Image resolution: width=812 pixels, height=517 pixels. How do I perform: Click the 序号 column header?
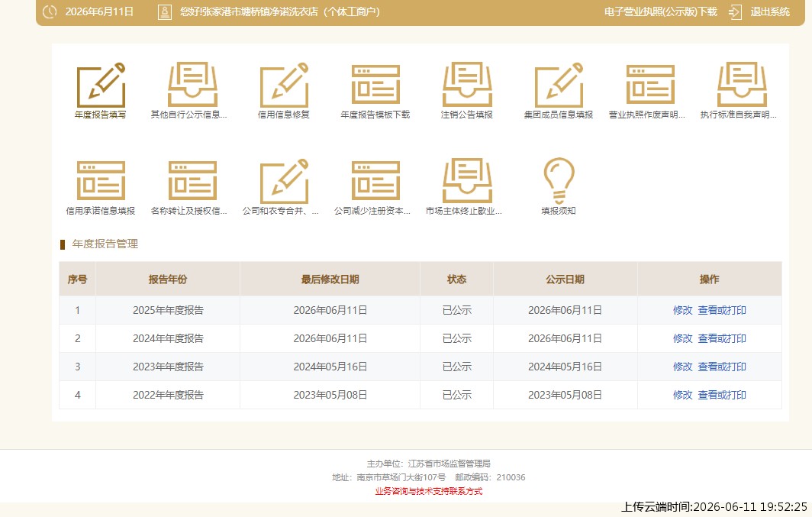tap(77, 280)
